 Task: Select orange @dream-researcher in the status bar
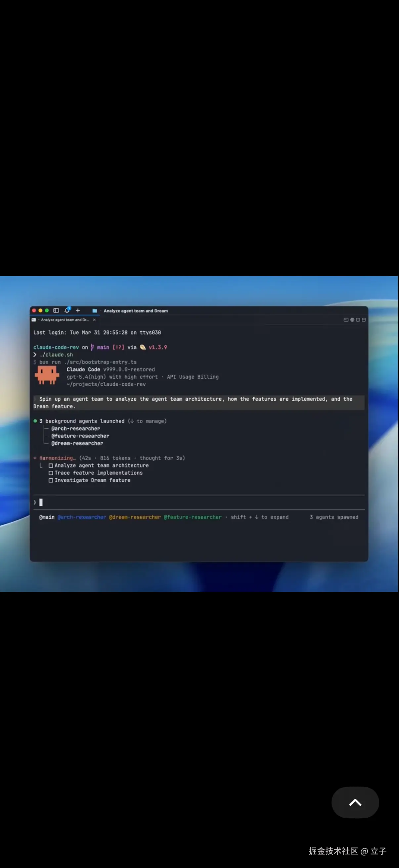135,517
